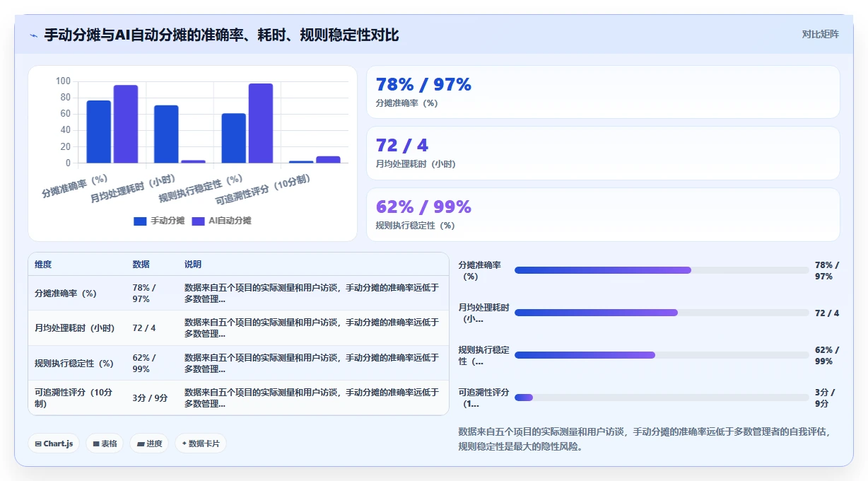Viewport: 868px width, 481px height.
Task: Click the AI 规则执行稳定性 bar in chart
Action: 260,123
